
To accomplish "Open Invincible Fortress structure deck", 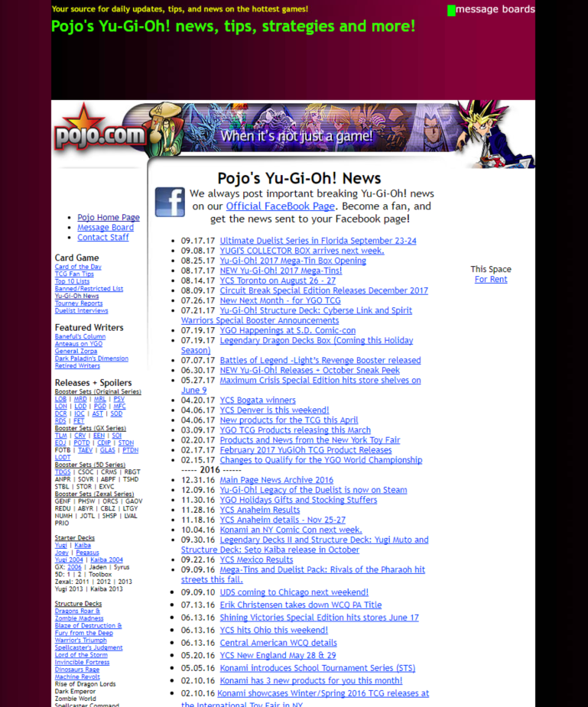I will point(82,662).
